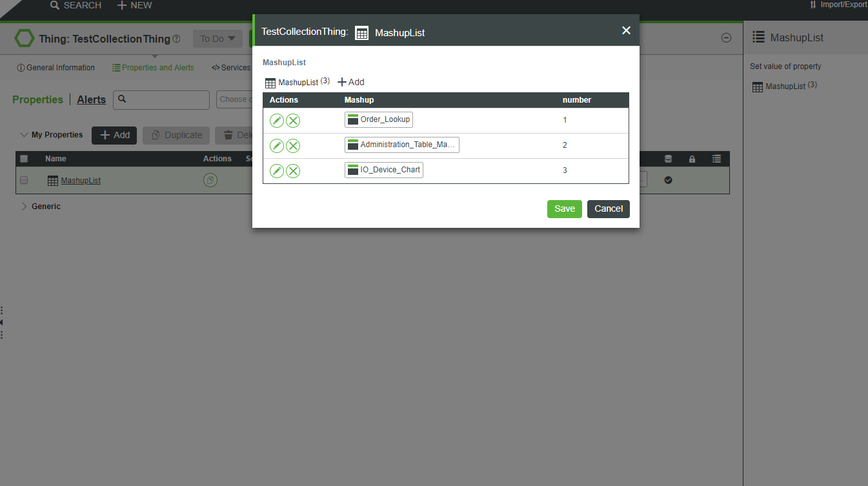Viewport: 868px width, 486px height.
Task: Open the Services tab
Action: tap(230, 67)
